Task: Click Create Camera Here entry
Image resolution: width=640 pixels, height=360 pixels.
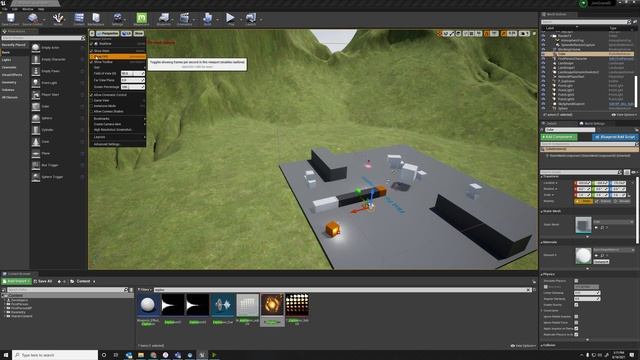Action: coord(118,124)
